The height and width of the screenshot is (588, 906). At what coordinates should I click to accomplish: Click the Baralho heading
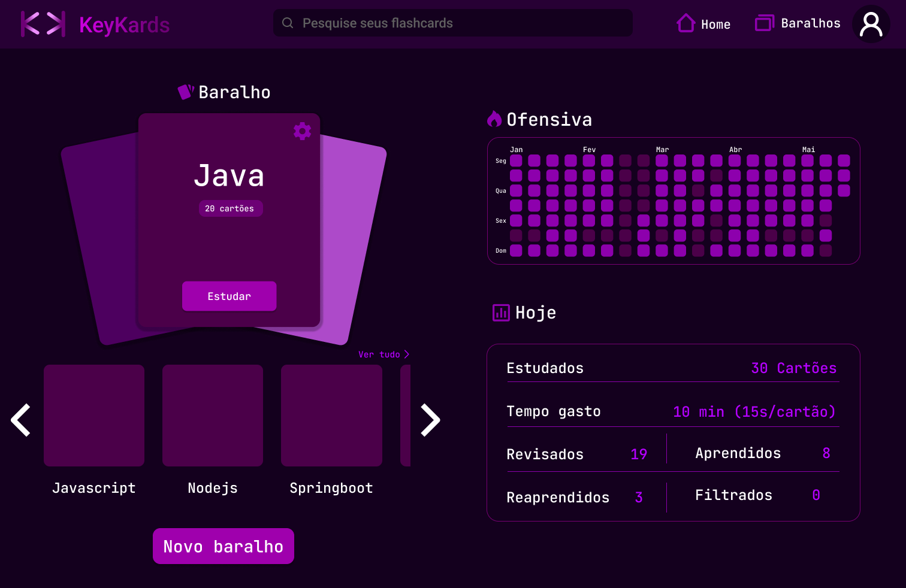click(234, 92)
